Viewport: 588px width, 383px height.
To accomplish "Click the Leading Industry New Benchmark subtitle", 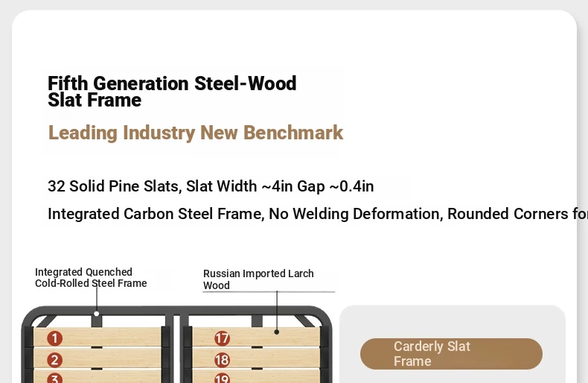I will click(x=195, y=133).
